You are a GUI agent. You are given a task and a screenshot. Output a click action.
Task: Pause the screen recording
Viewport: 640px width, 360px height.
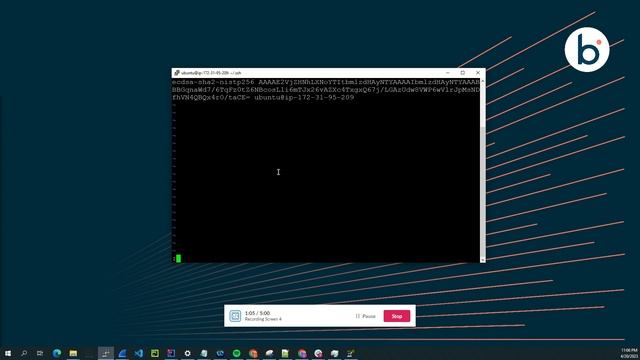tap(366, 316)
